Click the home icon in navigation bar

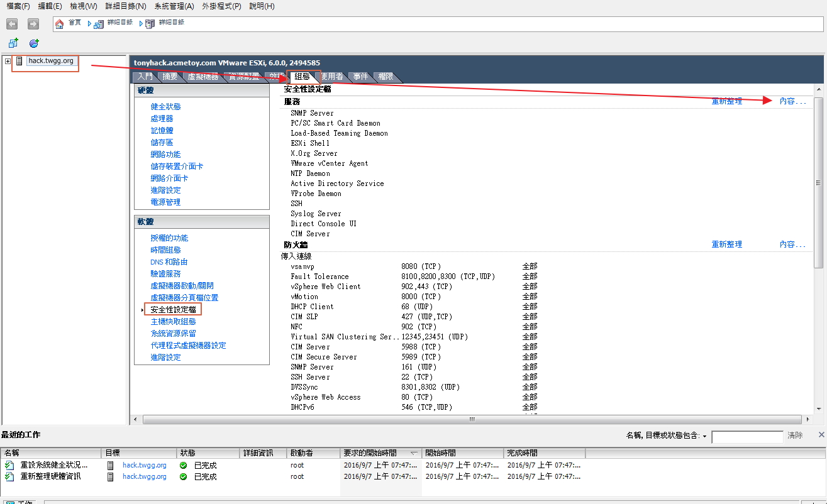pyautogui.click(x=60, y=24)
